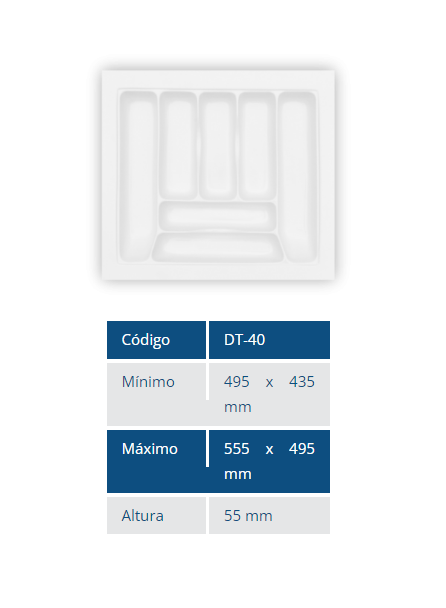Click the rightmost long compartment of tray
Image resolution: width=446 pixels, height=608 pixels.
click(x=298, y=176)
